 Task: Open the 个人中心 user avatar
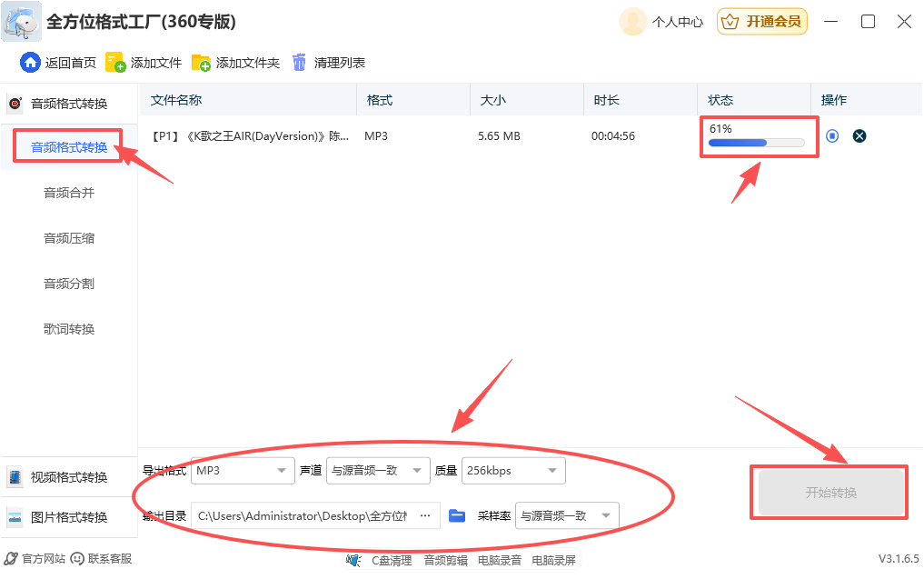632,22
